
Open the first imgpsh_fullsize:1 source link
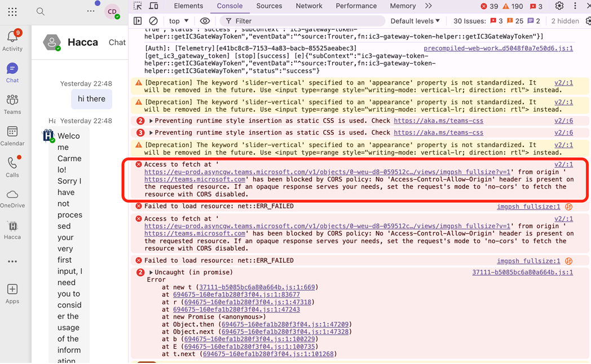click(528, 207)
